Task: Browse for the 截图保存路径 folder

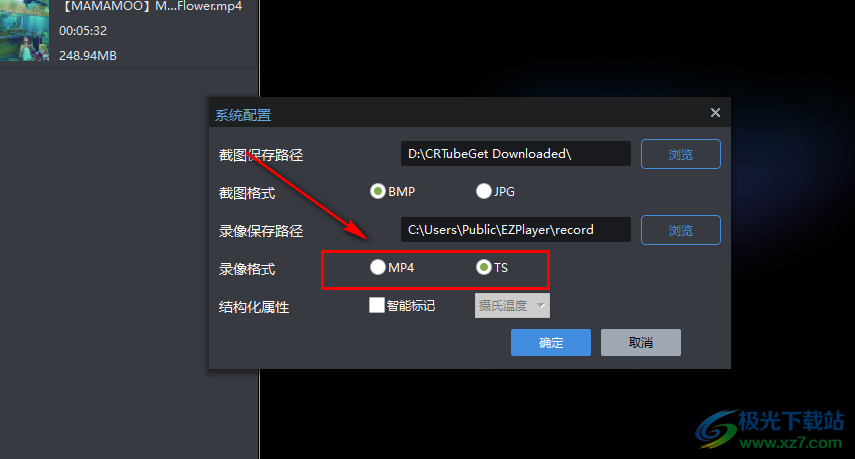Action: coord(681,154)
